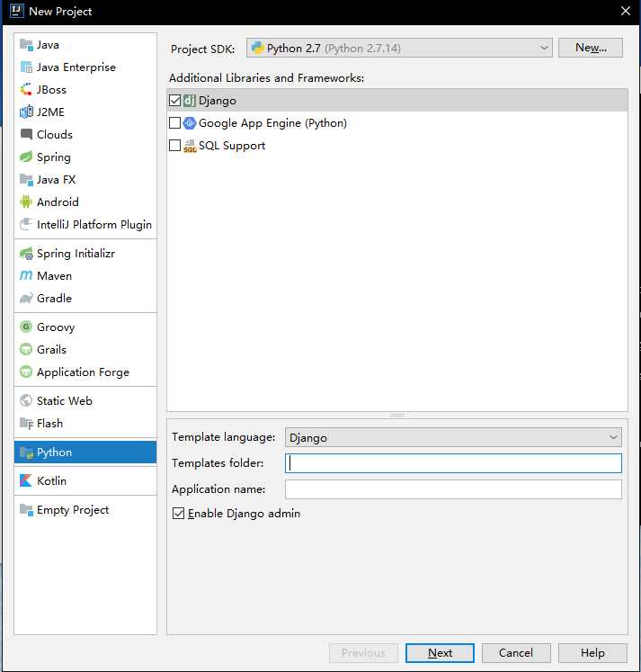Choose the IntelliJ Platform Plugin icon
The width and height of the screenshot is (641, 672).
point(26,224)
